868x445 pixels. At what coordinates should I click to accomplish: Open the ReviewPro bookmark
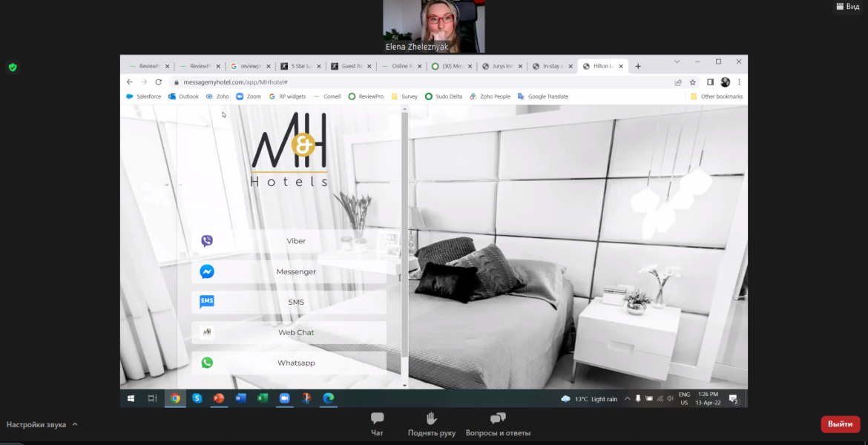tap(366, 96)
